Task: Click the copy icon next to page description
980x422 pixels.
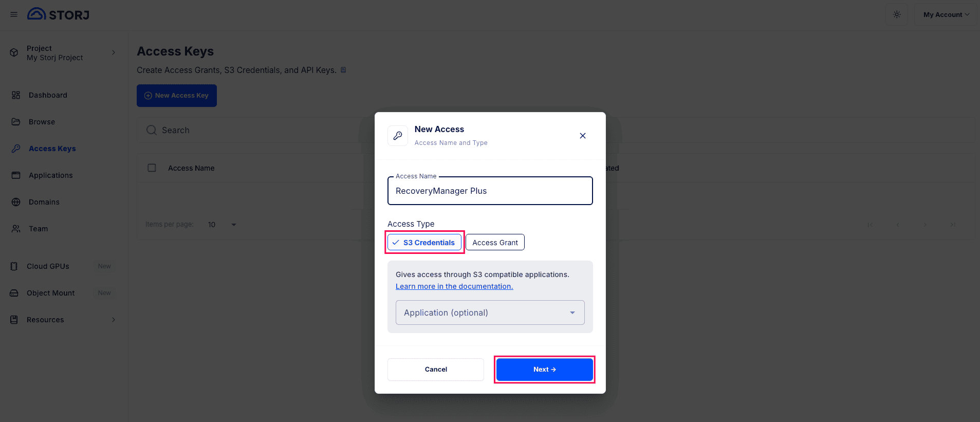Action: [x=343, y=69]
